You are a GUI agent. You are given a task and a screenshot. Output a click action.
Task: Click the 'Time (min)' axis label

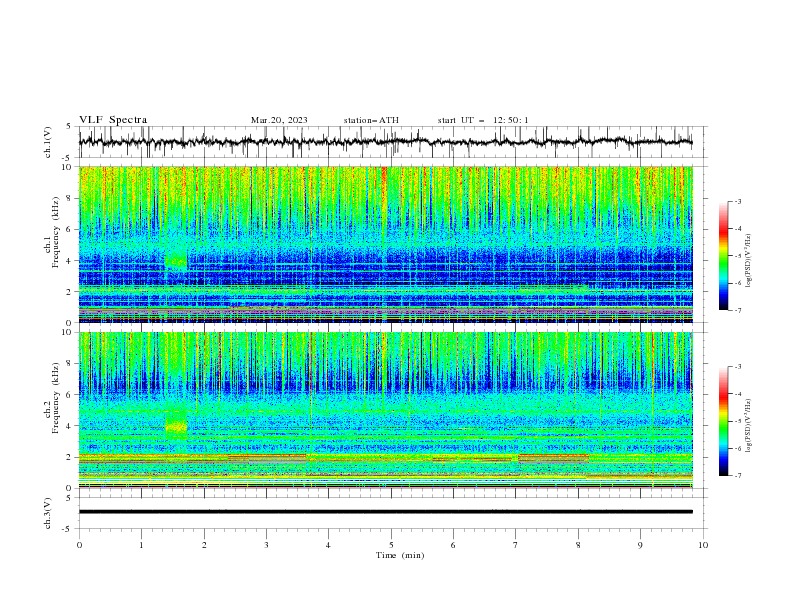[x=400, y=555]
